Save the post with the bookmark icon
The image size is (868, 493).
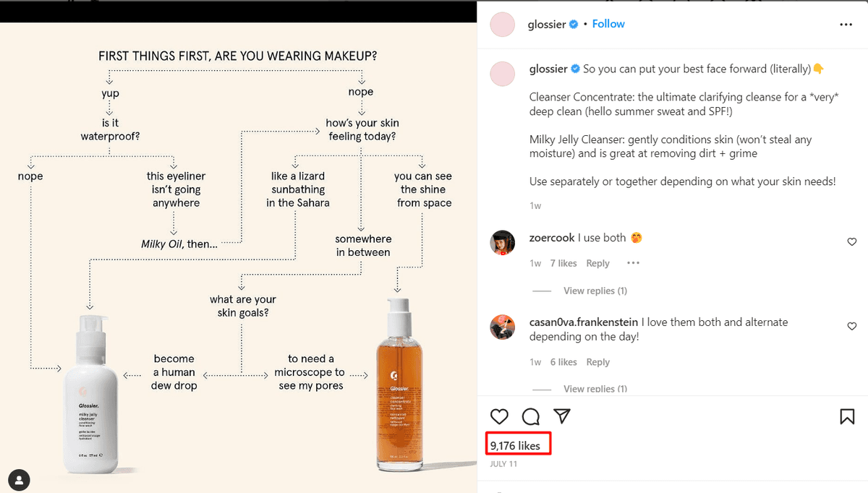[847, 416]
